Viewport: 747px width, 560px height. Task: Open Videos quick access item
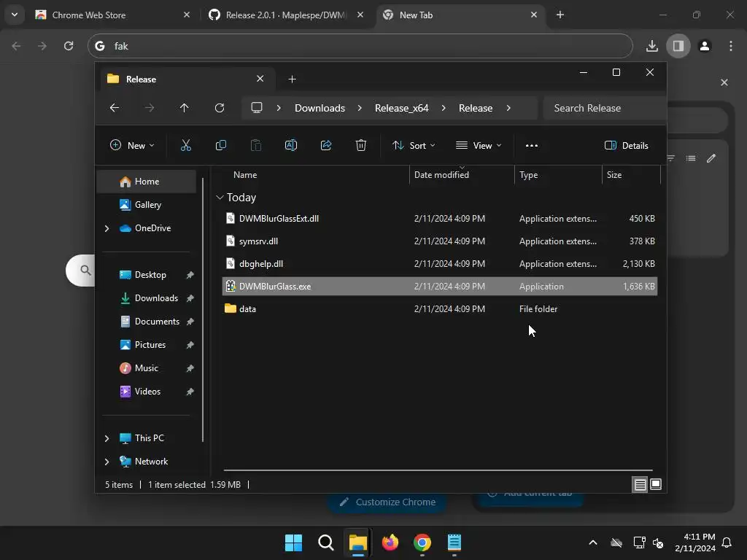(146, 392)
